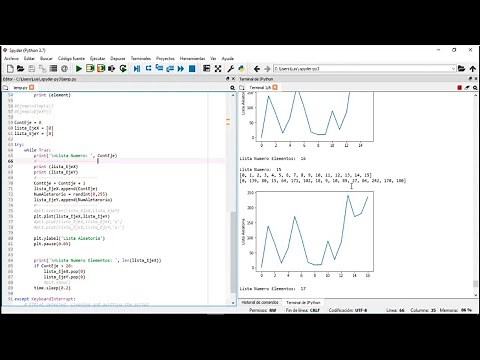Open the Ayuda menu

pos(228,58)
